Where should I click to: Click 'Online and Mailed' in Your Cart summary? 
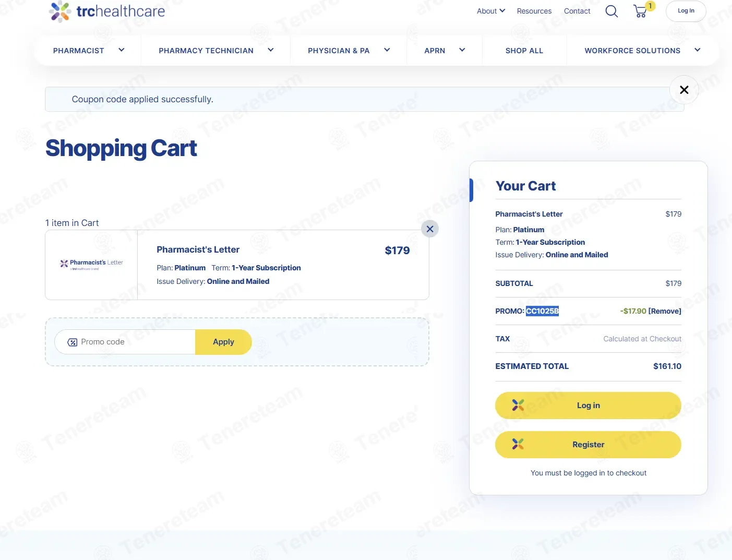point(577,255)
